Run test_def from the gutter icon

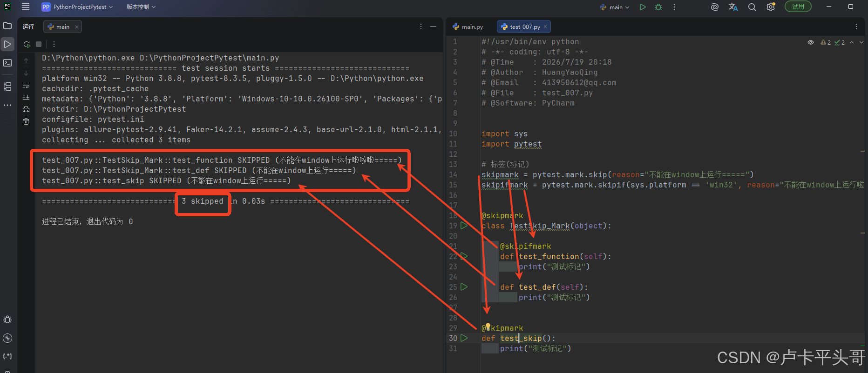click(x=464, y=287)
